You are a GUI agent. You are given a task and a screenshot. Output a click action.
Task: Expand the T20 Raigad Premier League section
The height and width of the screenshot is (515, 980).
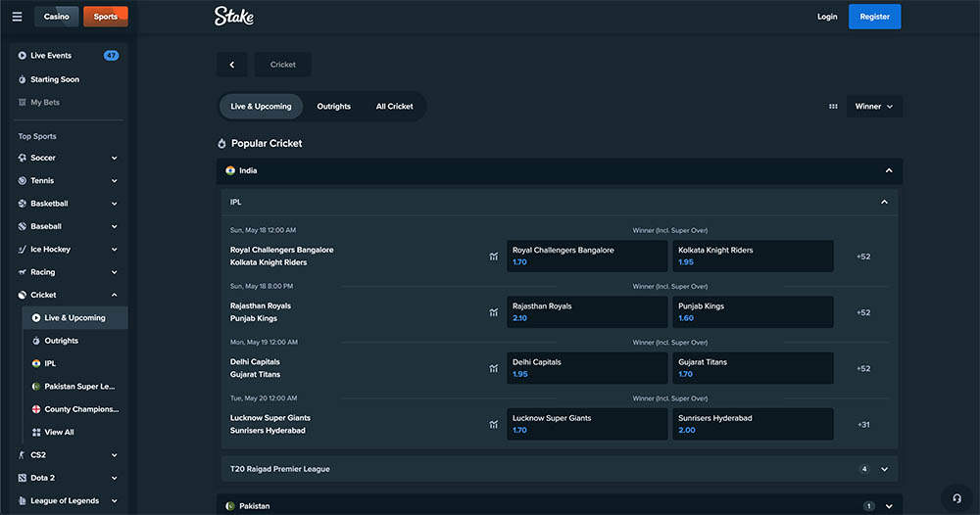point(884,469)
